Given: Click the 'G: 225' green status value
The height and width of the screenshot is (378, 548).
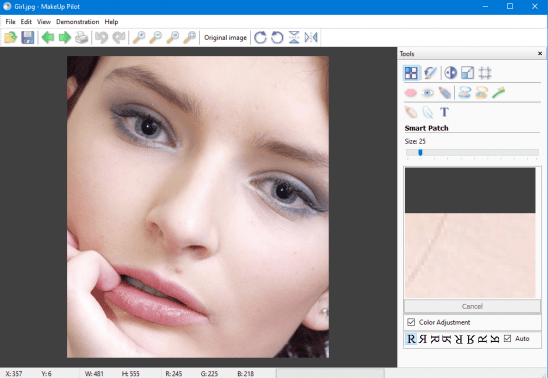Looking at the screenshot, I should [x=209, y=374].
